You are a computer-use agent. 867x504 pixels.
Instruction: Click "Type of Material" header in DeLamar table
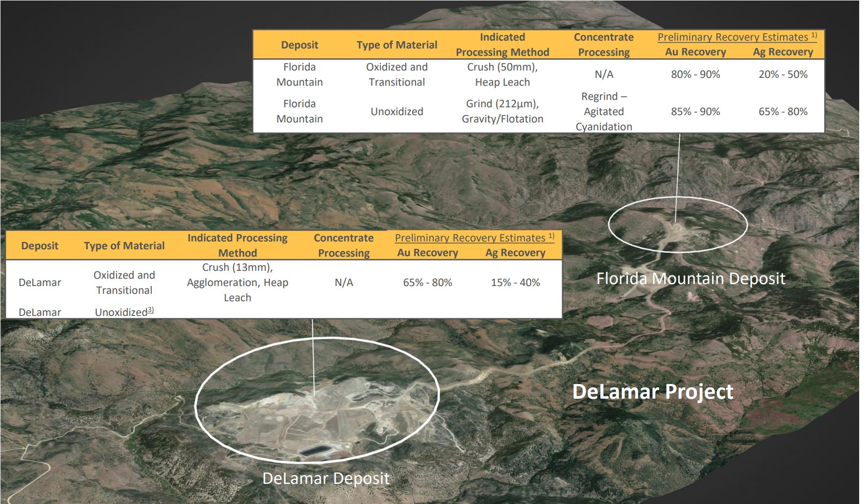coord(124,246)
